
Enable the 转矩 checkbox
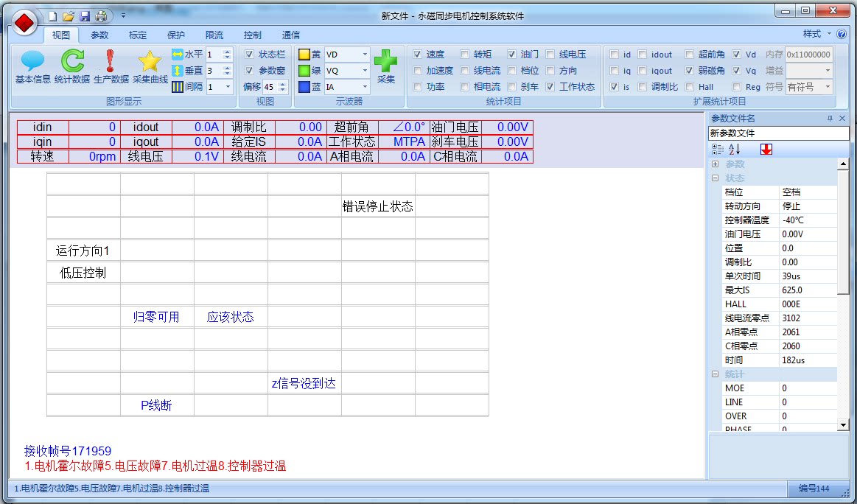(x=464, y=54)
